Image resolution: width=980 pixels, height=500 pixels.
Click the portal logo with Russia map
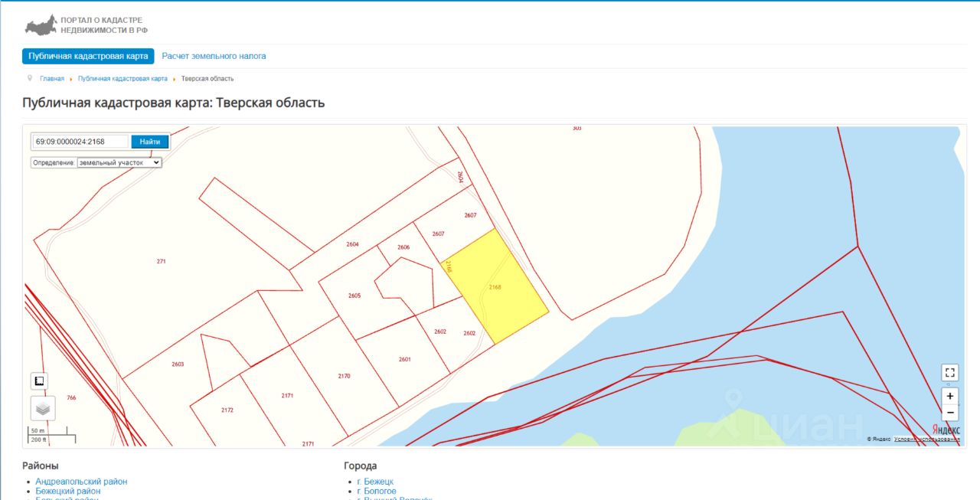(x=86, y=25)
